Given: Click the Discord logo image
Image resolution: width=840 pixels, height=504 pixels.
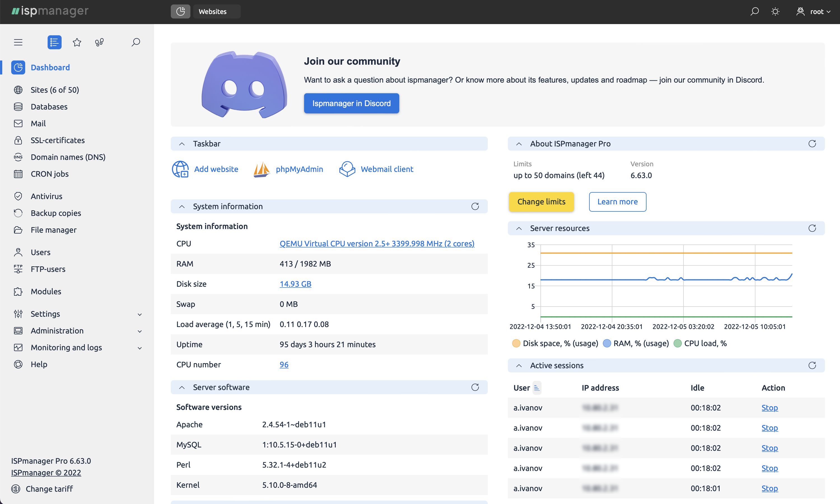Looking at the screenshot, I should [244, 85].
